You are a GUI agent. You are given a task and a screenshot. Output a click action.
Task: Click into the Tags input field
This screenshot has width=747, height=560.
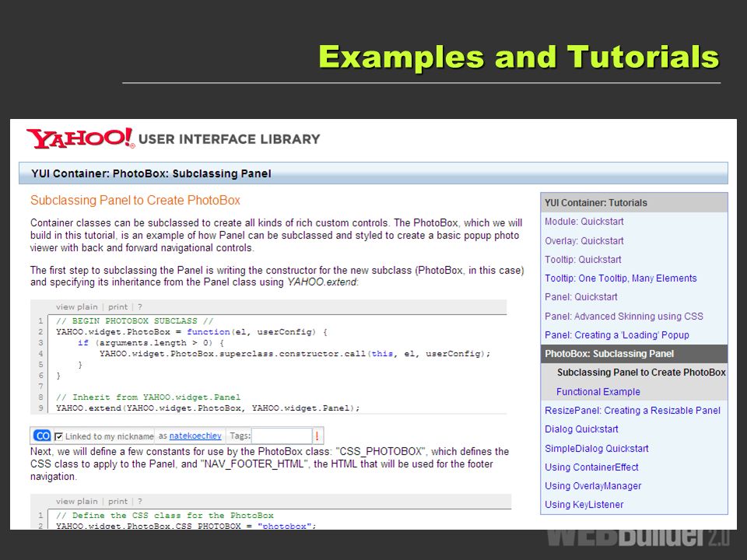(282, 436)
